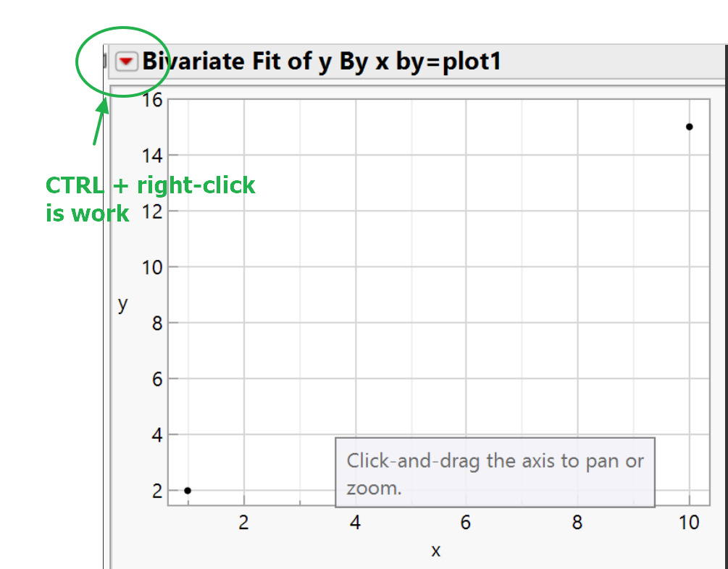Image resolution: width=728 pixels, height=569 pixels.
Task: Click the 16 tick on the y axis
Action: coord(152,99)
